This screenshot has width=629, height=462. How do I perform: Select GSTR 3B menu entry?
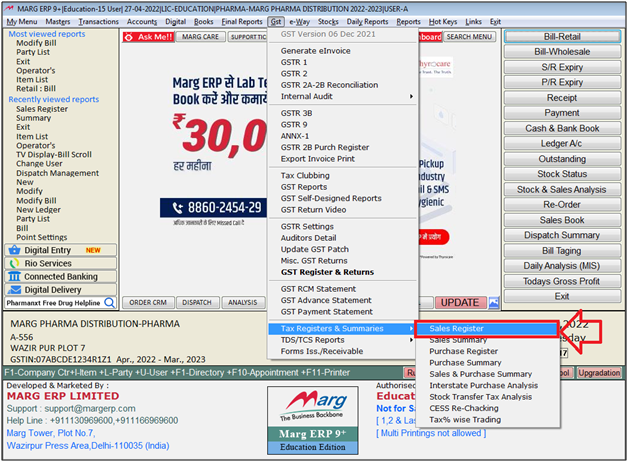pyautogui.click(x=296, y=113)
